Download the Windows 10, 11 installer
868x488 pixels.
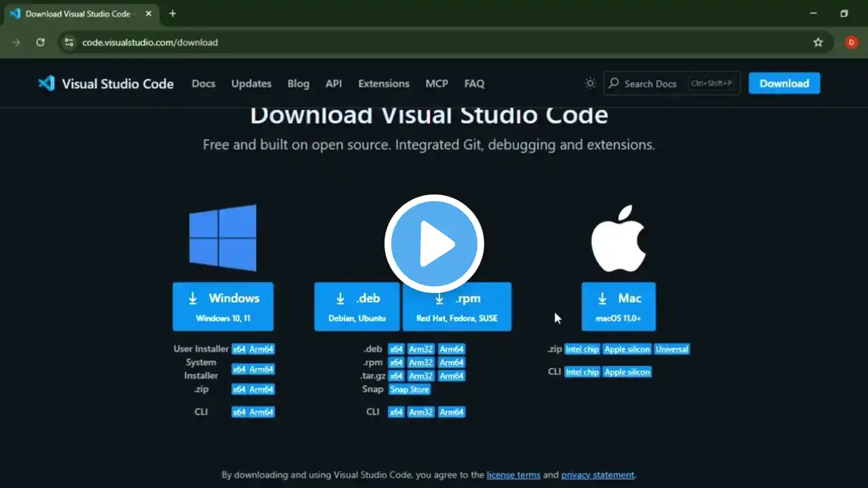[x=223, y=306]
